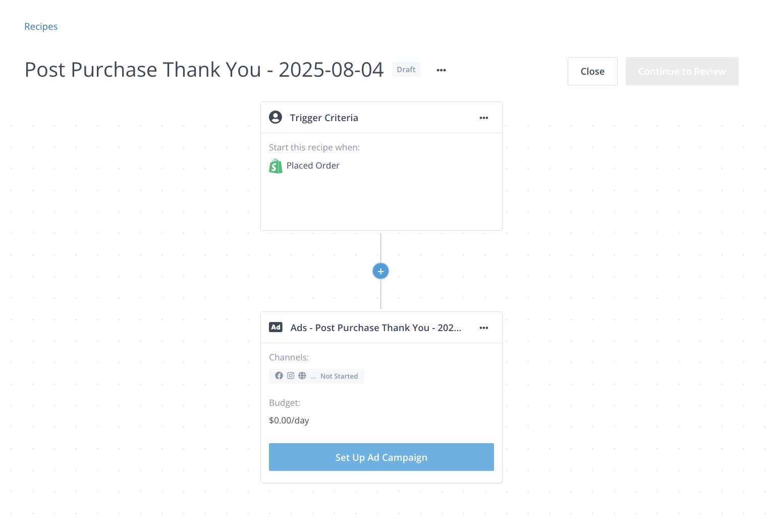The width and height of the screenshot is (766, 532).
Task: Click the Facebook channel icon
Action: [279, 376]
